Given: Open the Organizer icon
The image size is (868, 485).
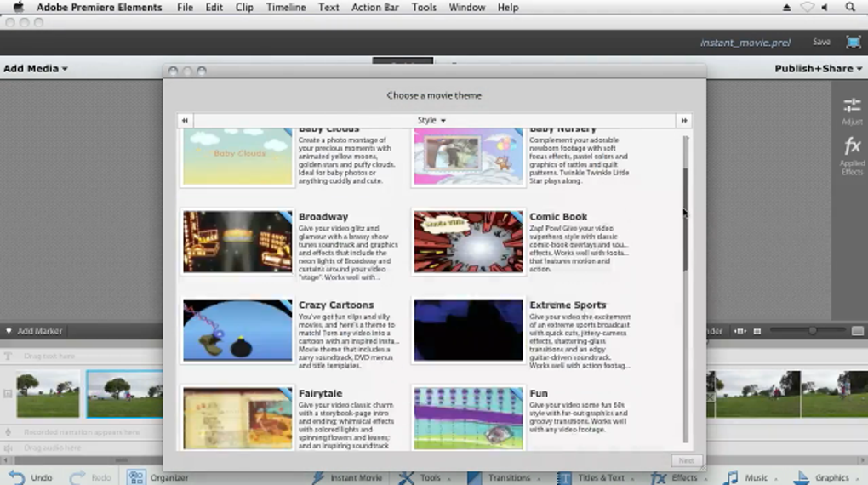Looking at the screenshot, I should [x=136, y=476].
